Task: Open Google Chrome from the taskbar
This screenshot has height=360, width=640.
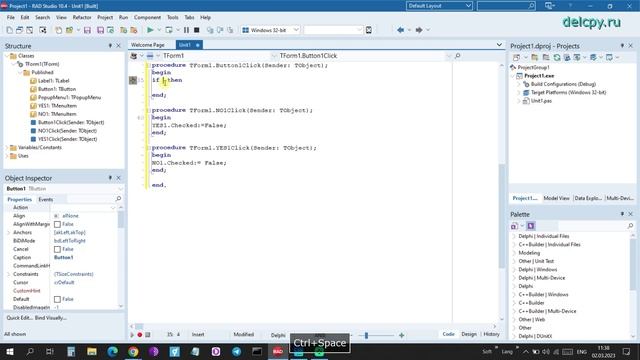Action: click(133, 351)
